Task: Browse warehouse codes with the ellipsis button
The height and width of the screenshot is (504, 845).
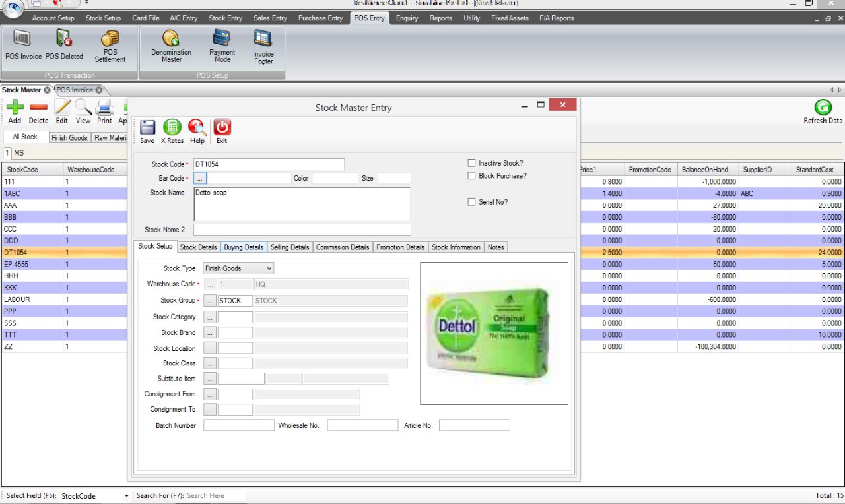Action: (209, 284)
